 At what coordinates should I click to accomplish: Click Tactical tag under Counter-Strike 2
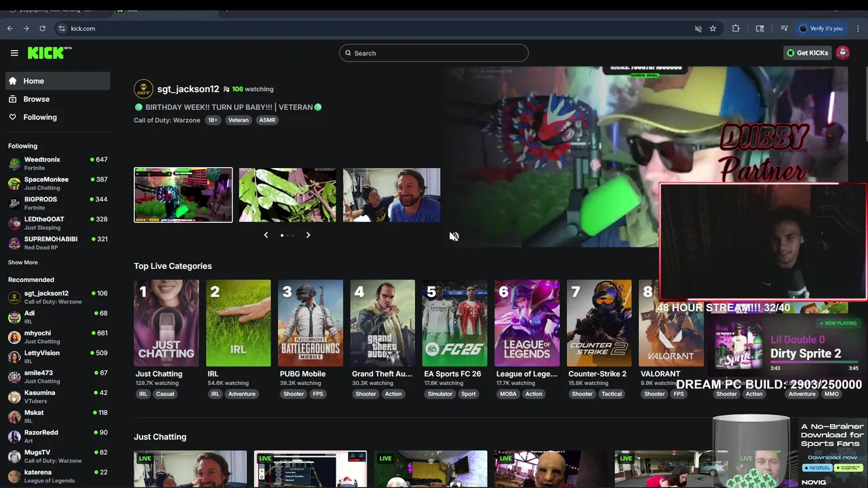pyautogui.click(x=611, y=394)
